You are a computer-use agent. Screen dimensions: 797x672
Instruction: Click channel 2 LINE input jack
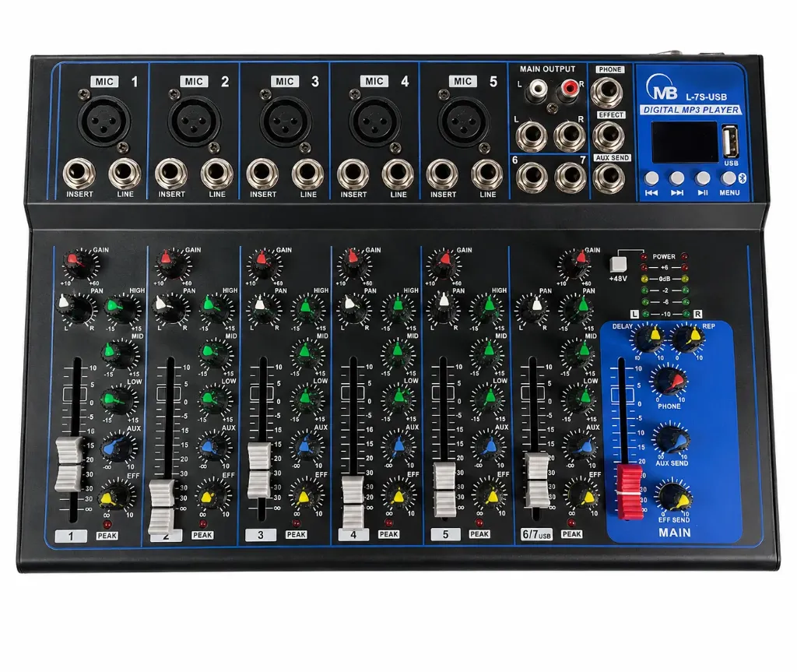217,174
